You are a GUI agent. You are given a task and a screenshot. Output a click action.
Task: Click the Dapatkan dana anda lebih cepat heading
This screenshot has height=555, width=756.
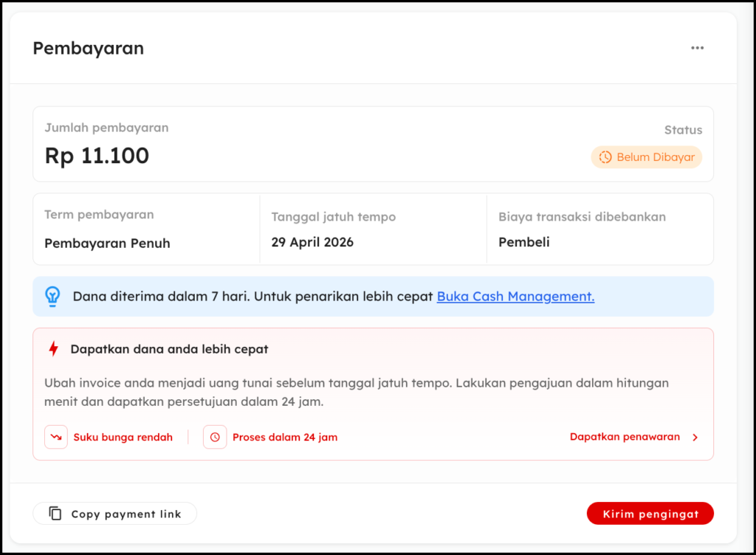(x=169, y=349)
